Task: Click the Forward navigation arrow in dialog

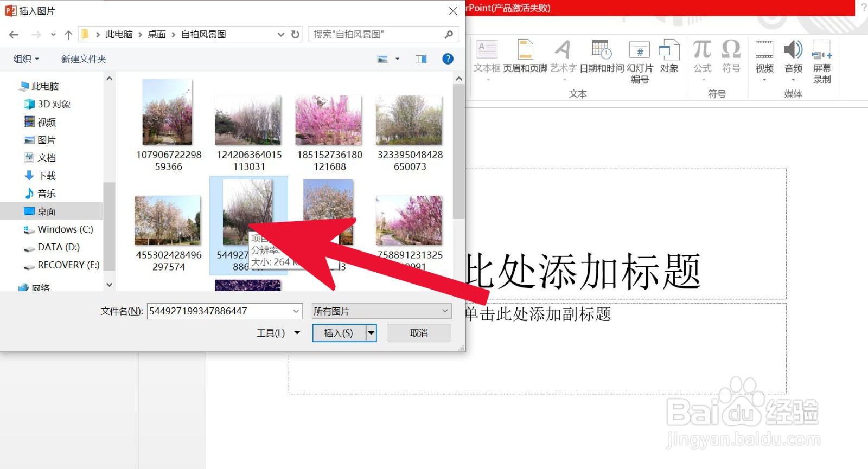Action: (36, 35)
